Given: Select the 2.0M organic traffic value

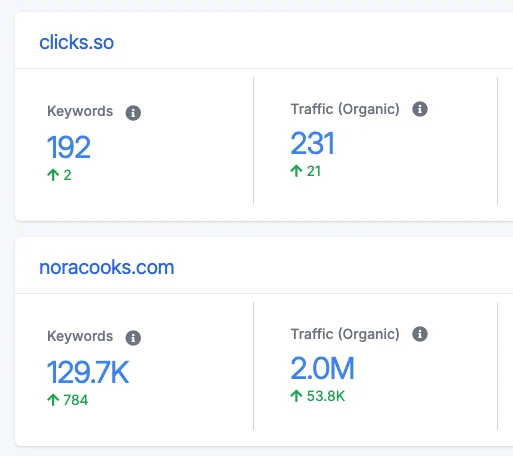Looking at the screenshot, I should click(322, 368).
